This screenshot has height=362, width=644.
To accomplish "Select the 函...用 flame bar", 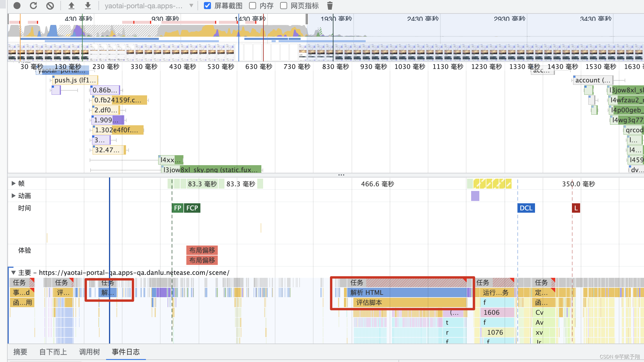I will click(22, 302).
